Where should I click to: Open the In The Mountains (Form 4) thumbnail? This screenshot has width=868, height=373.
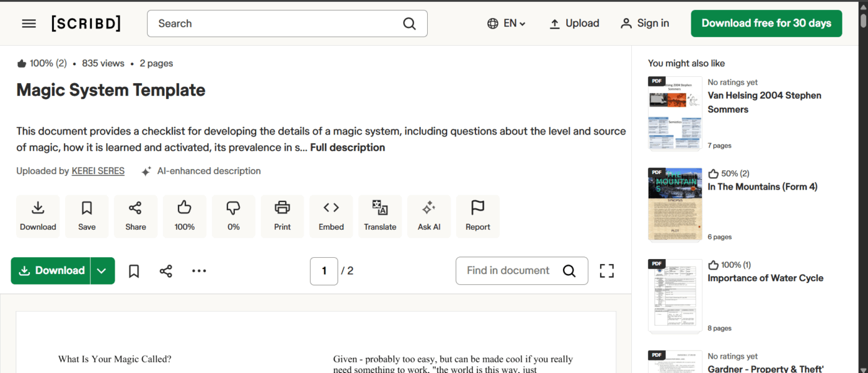click(675, 204)
